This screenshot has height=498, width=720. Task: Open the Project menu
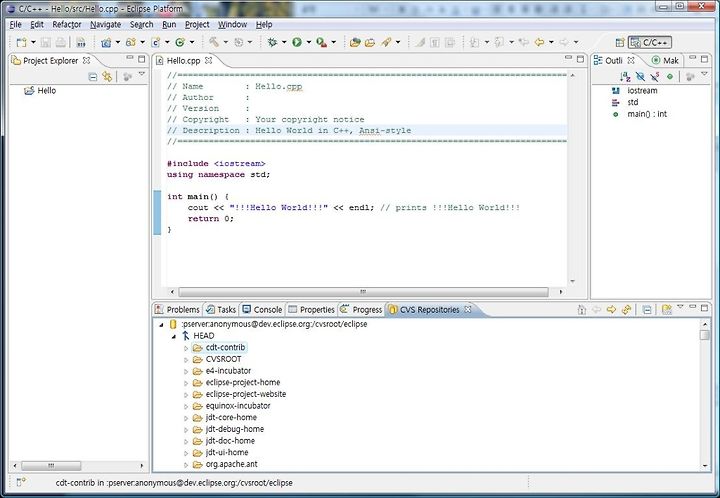(197, 25)
